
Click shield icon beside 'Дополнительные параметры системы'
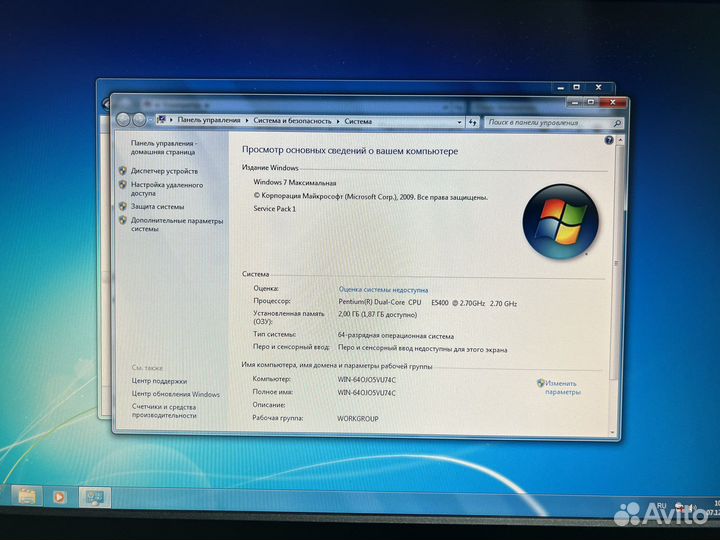[123, 220]
